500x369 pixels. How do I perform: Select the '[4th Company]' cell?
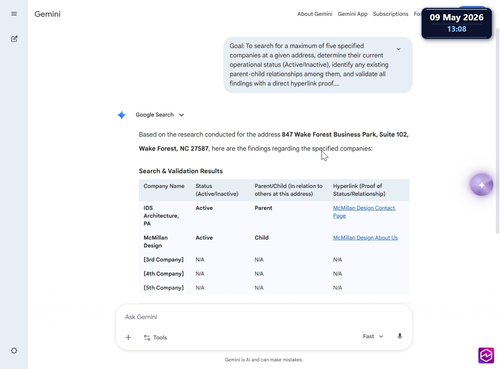click(163, 274)
